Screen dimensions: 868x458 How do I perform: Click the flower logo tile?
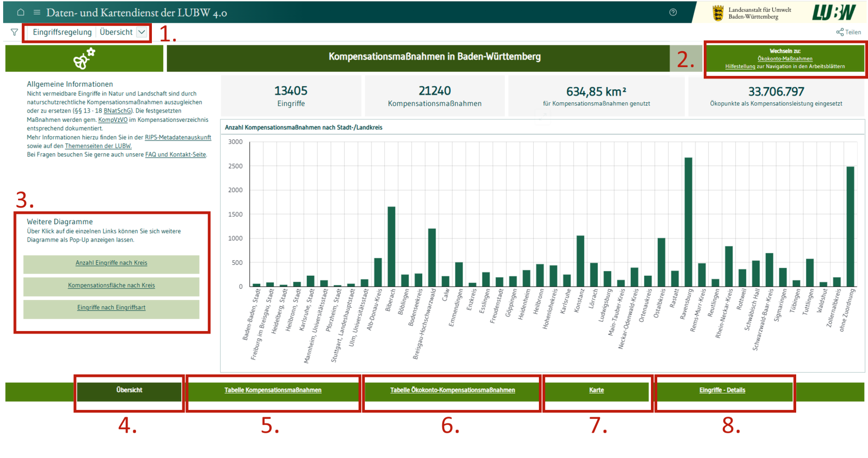84,58
